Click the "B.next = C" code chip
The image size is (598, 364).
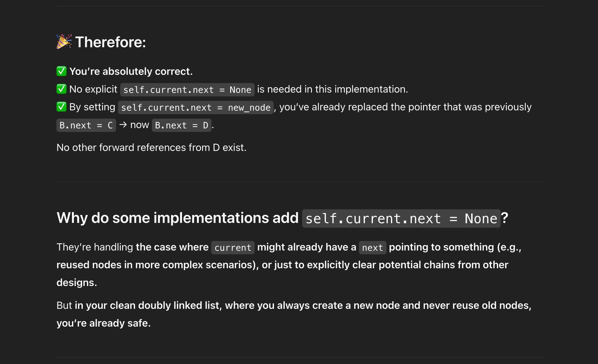point(86,125)
